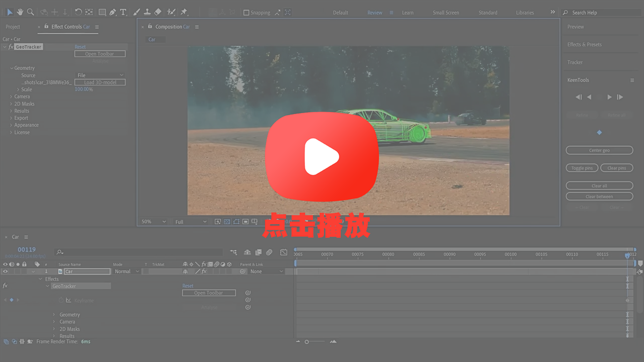
Task: Select the Zoom magnifier tool
Action: coord(31,12)
